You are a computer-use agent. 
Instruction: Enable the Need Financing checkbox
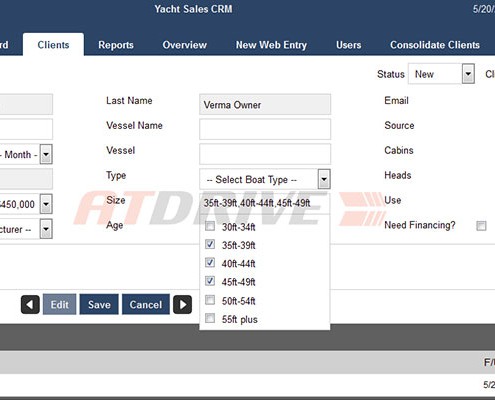tap(481, 226)
